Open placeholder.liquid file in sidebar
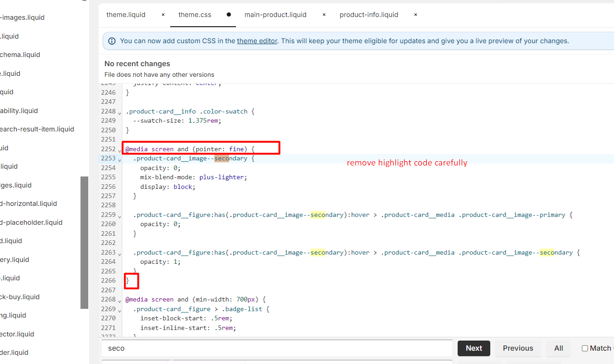Screen dimensions: 614x364 31,222
